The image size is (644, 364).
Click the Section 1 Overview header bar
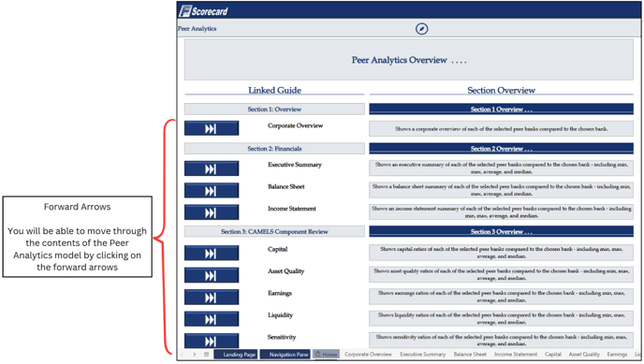(501, 109)
